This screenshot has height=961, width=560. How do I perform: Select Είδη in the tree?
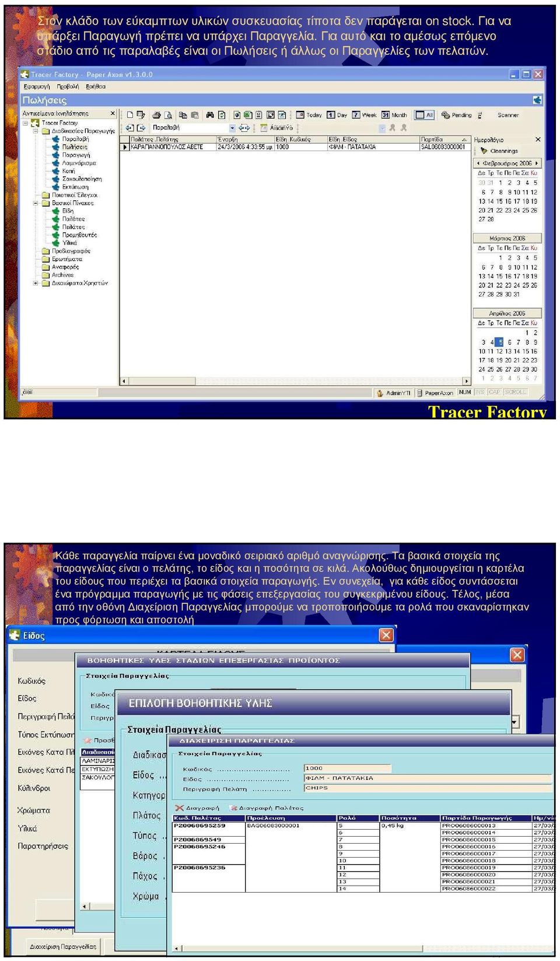(x=68, y=211)
